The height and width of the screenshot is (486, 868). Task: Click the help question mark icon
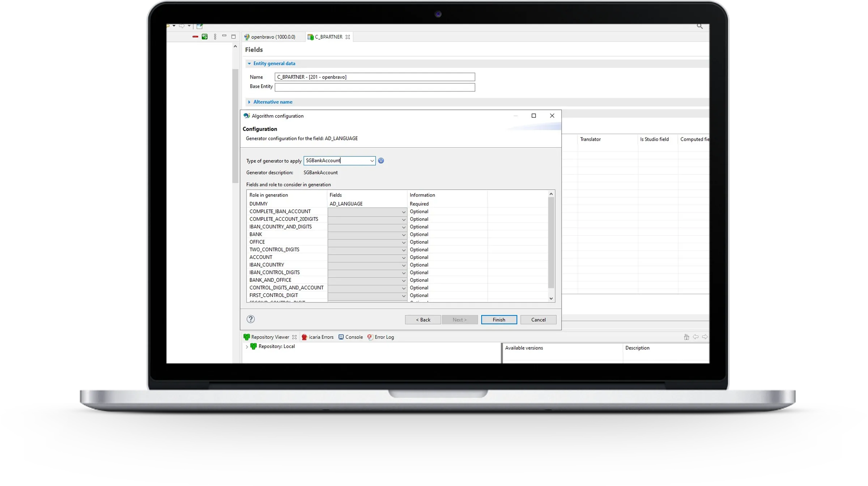point(251,319)
